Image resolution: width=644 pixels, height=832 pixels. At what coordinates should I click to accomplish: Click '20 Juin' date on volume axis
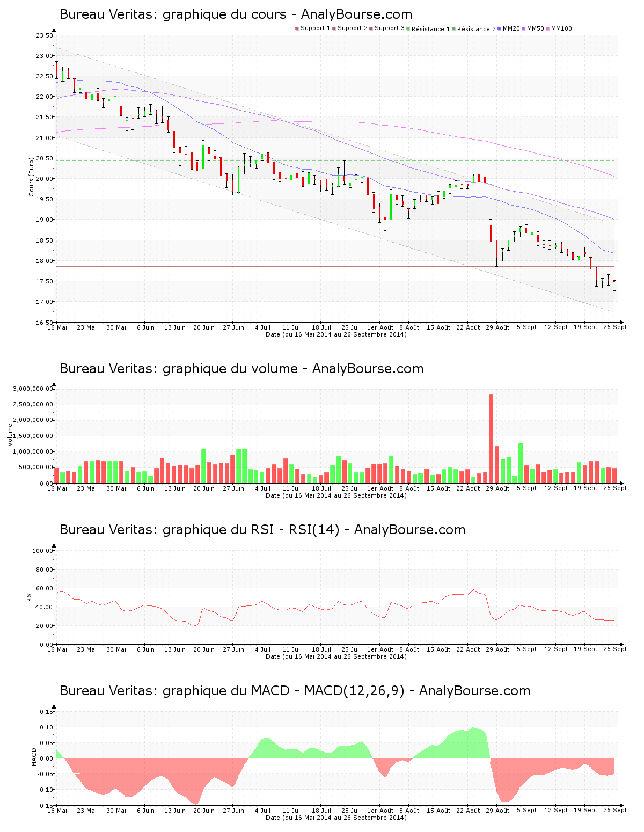click(204, 488)
